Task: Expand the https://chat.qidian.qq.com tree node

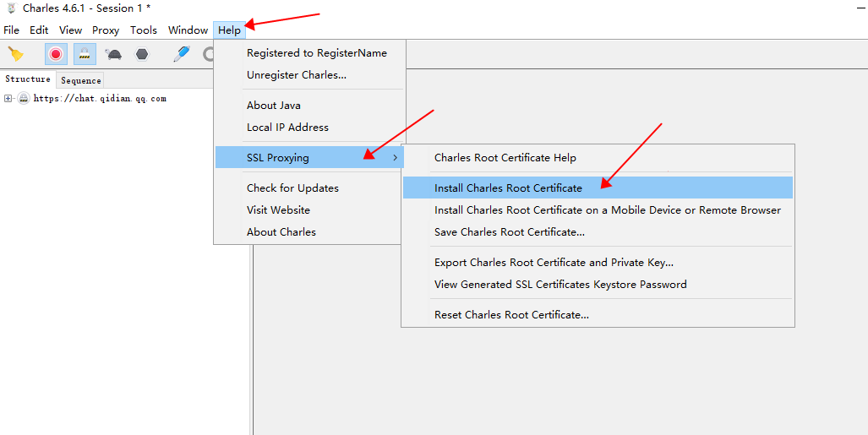Action: [8, 99]
